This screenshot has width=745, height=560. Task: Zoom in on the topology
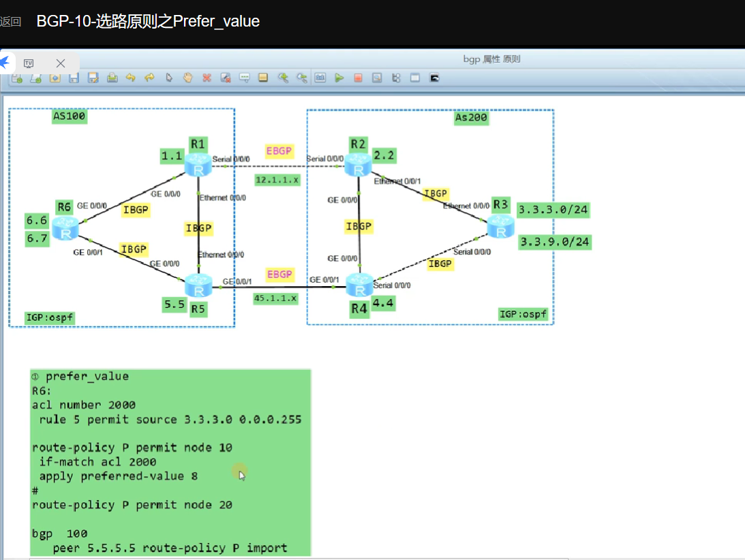(x=282, y=78)
